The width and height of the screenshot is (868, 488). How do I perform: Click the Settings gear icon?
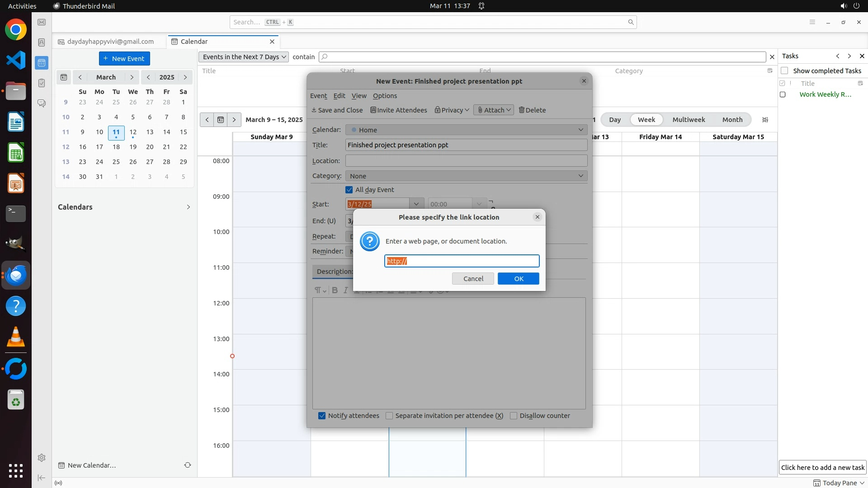[x=42, y=458]
